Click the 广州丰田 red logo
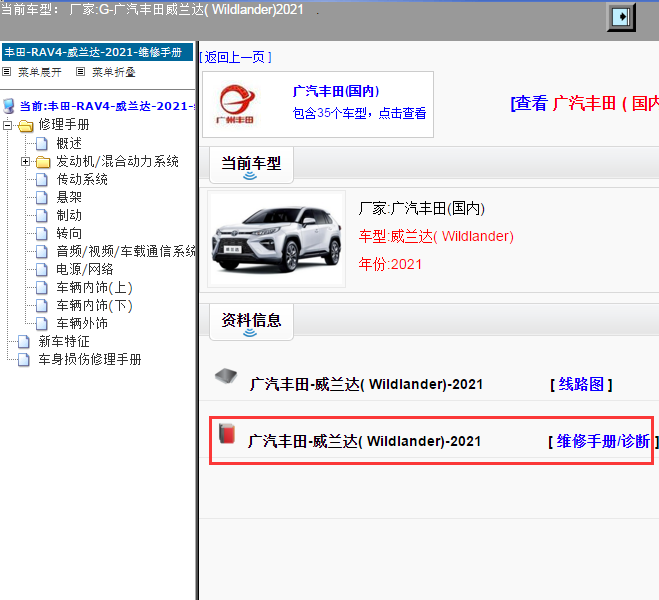 coord(236,104)
